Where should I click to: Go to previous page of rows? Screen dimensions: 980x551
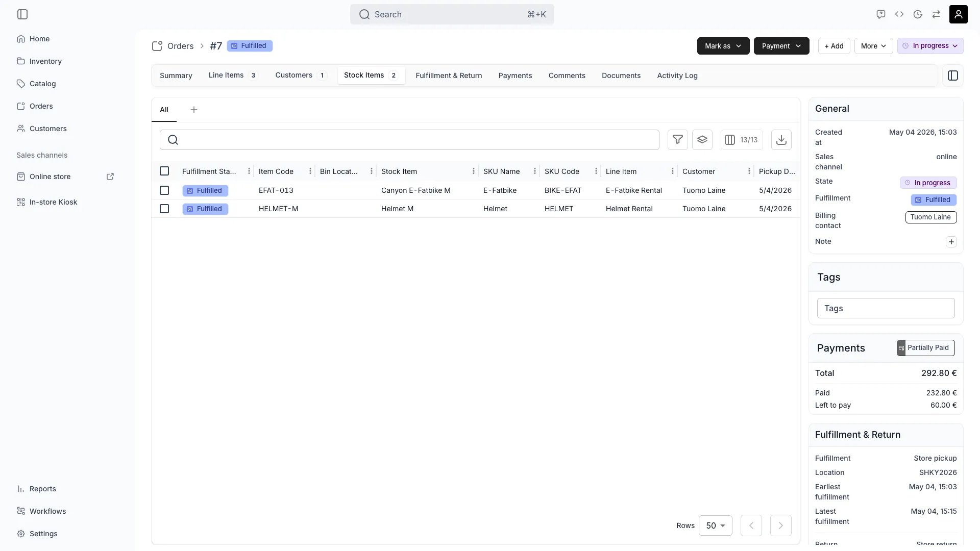click(751, 525)
